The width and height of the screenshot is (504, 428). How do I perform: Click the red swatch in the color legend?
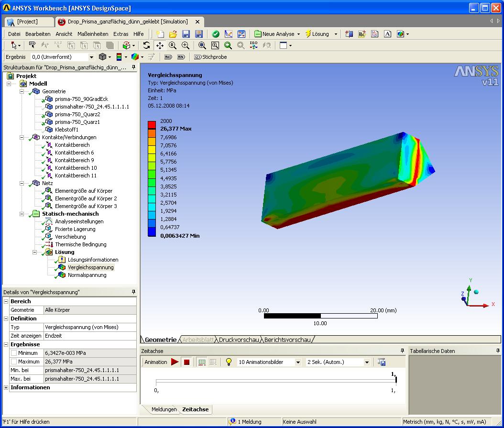point(152,125)
